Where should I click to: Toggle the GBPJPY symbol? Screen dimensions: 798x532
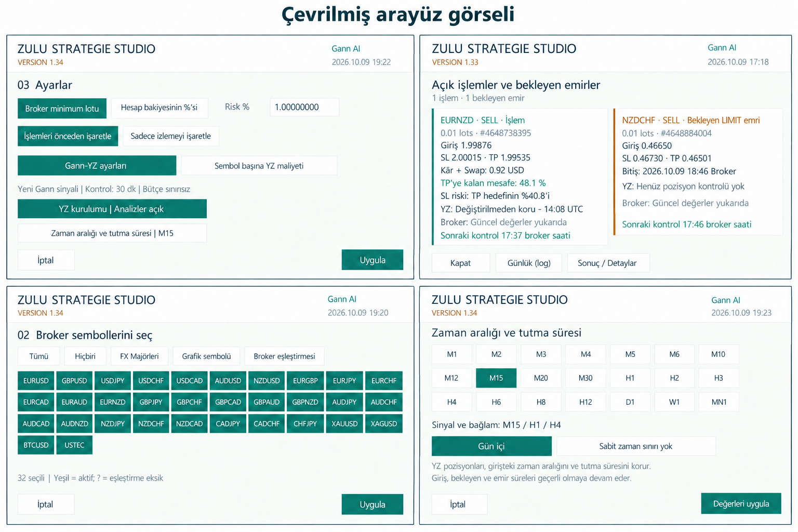coord(151,402)
